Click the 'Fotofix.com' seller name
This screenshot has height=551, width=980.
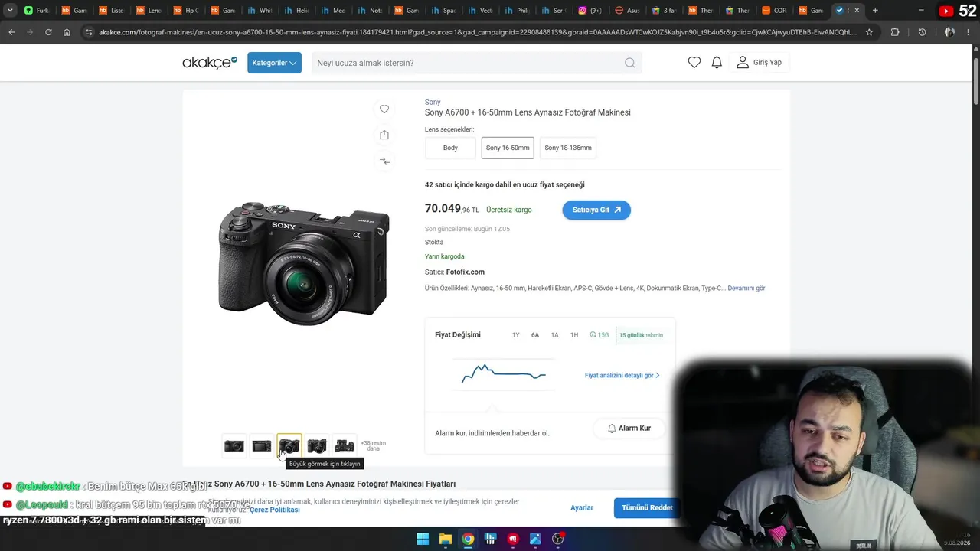(465, 272)
